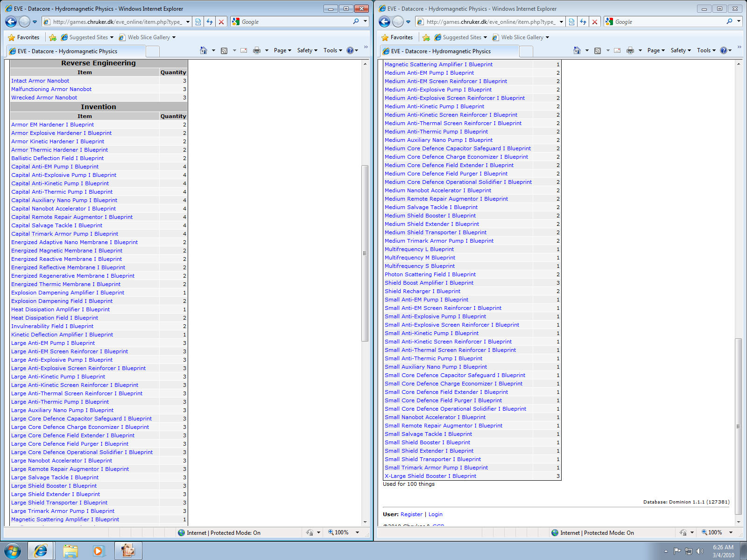Screen dimensions: 747x560
Task: Click Internet Explorer taskbar icon
Action: point(41,551)
